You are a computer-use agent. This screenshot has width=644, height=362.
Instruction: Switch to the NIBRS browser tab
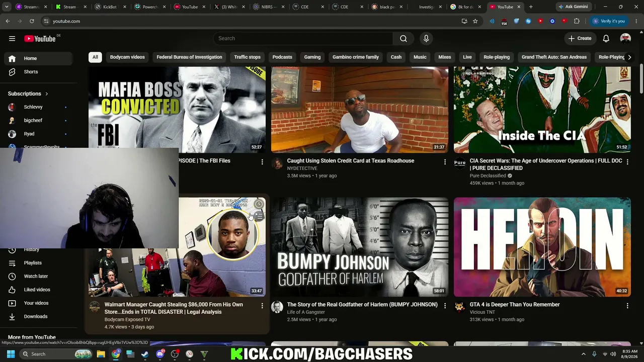268,7
